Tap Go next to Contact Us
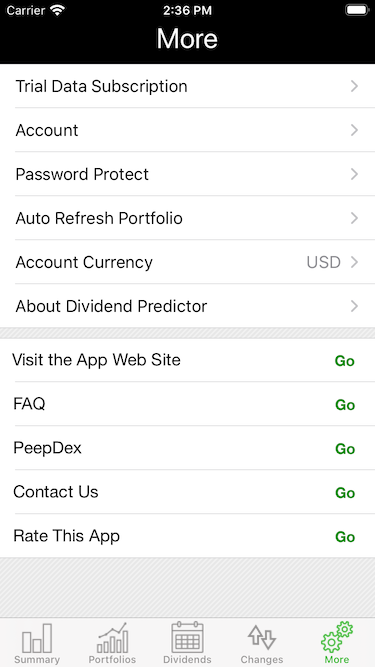The width and height of the screenshot is (375, 667). pos(345,493)
